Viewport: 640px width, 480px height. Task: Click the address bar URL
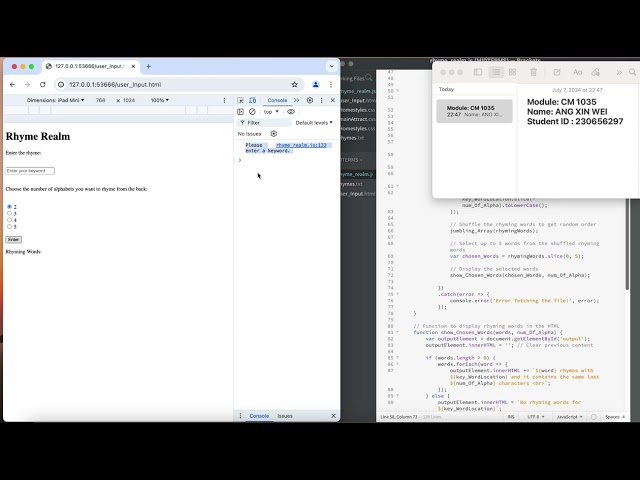coord(115,84)
